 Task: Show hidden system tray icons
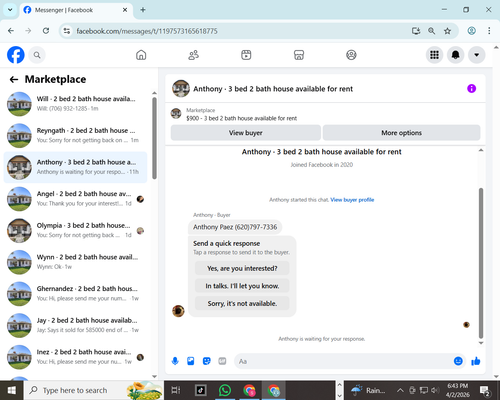[x=400, y=390]
